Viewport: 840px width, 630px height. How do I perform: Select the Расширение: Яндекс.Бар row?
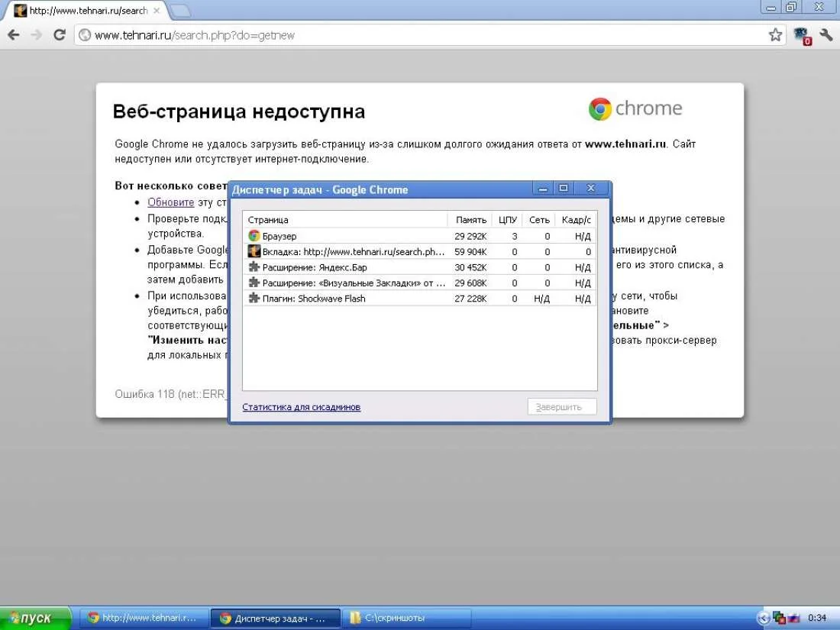click(420, 267)
